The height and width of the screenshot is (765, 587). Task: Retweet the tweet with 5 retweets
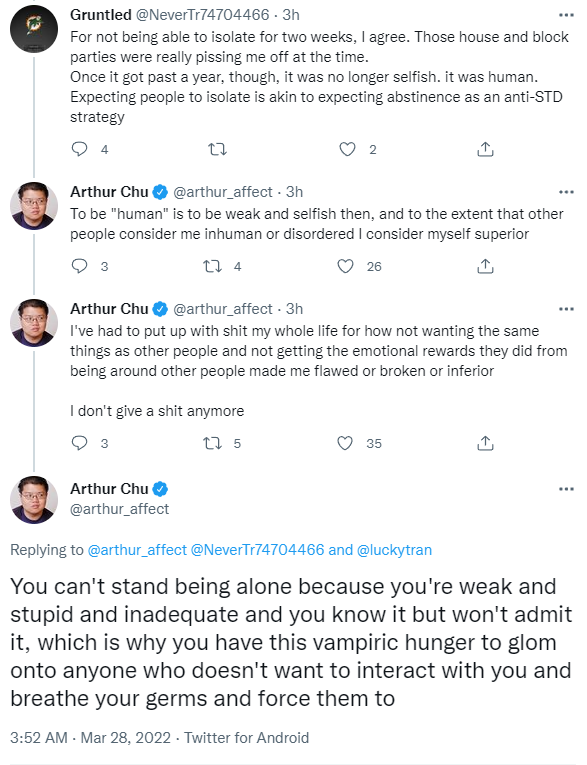(x=212, y=443)
